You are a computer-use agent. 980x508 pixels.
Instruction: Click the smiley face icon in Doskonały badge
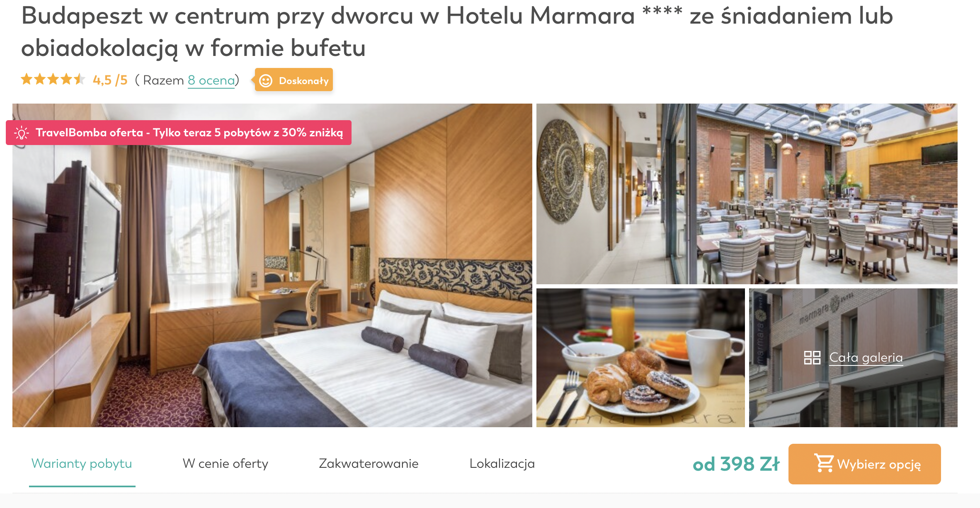click(266, 81)
